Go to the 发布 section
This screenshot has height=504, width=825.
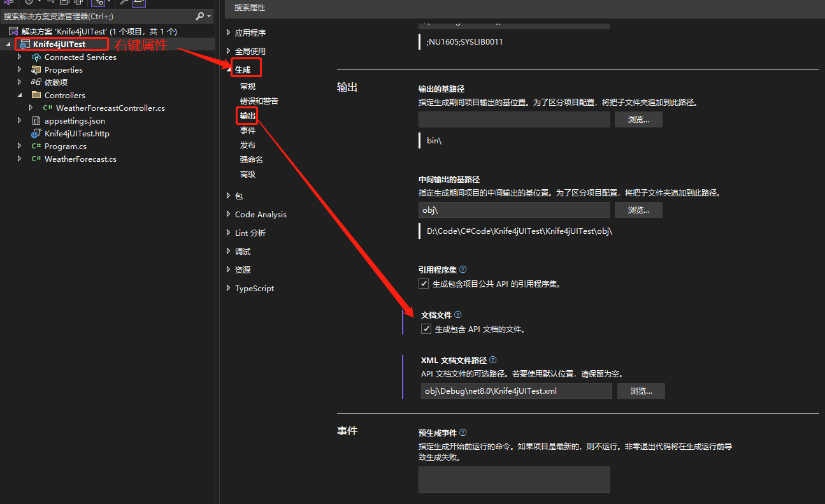[248, 145]
